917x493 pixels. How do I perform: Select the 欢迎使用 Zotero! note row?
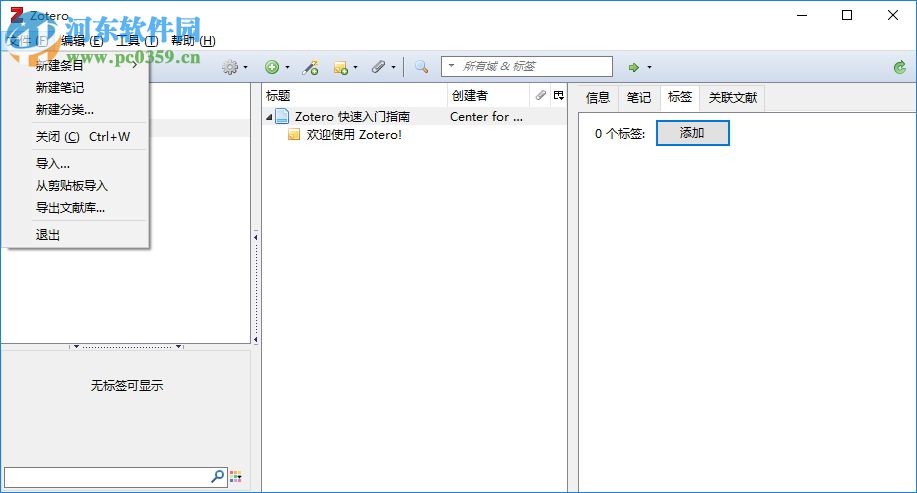click(x=414, y=135)
